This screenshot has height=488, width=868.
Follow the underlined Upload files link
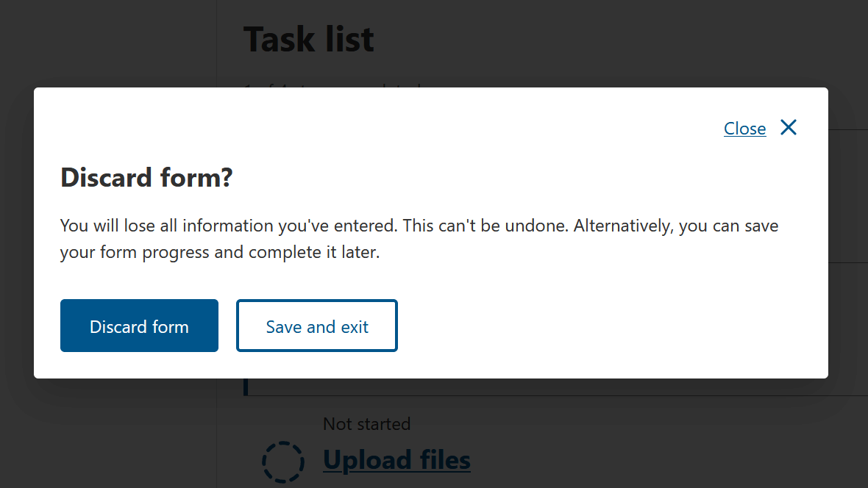click(396, 459)
